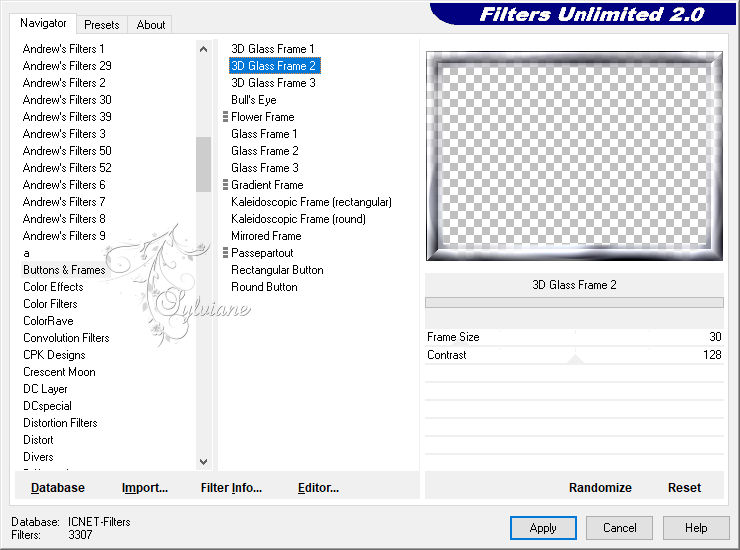
Task: Open the ColorRave category
Action: pos(48,321)
